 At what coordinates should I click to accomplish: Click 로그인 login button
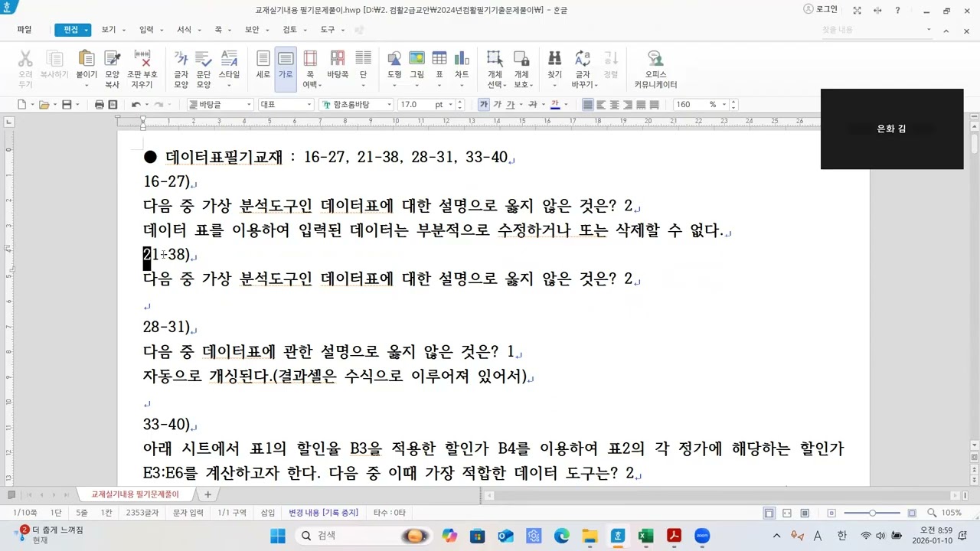(821, 9)
